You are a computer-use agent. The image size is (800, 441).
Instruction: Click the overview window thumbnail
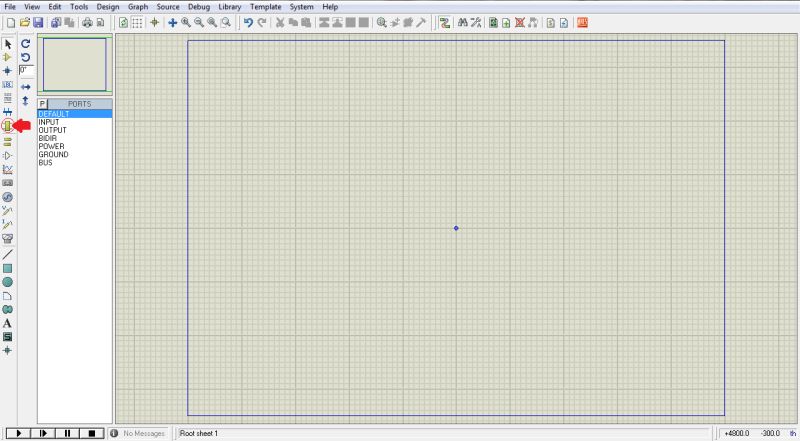click(x=74, y=64)
